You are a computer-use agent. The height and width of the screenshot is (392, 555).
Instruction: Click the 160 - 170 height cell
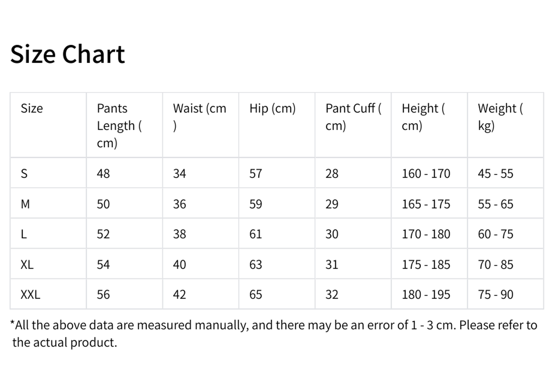point(426,173)
